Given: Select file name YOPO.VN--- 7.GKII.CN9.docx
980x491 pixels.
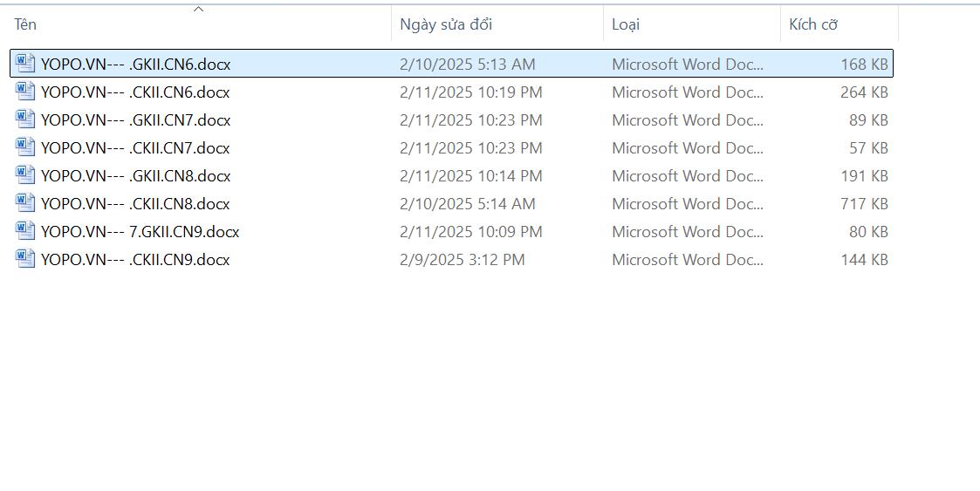Looking at the screenshot, I should 140,231.
